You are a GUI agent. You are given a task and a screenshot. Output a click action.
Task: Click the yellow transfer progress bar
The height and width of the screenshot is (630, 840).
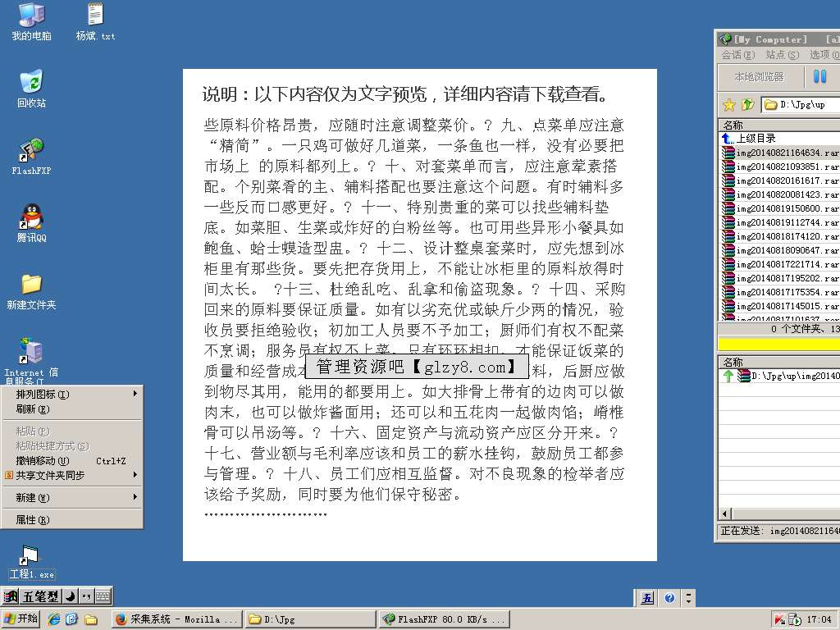pyautogui.click(x=779, y=344)
